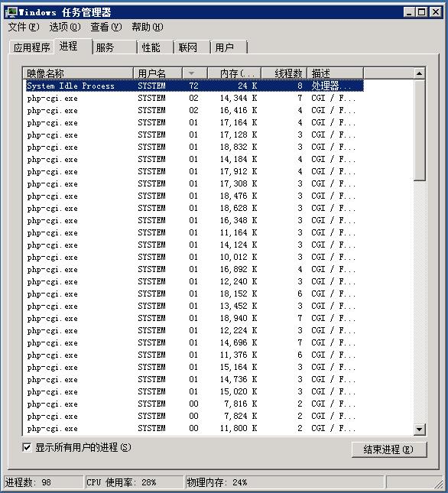Image resolution: width=448 pixels, height=493 pixels.
Task: Click the 进程数: 98 status entry
Action: click(x=44, y=482)
